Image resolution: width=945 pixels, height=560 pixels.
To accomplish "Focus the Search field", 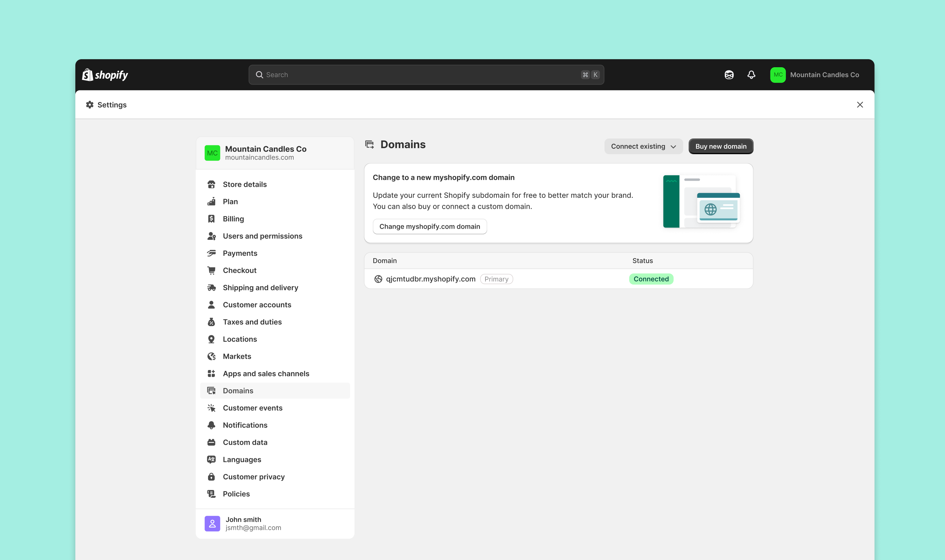I will click(x=426, y=75).
